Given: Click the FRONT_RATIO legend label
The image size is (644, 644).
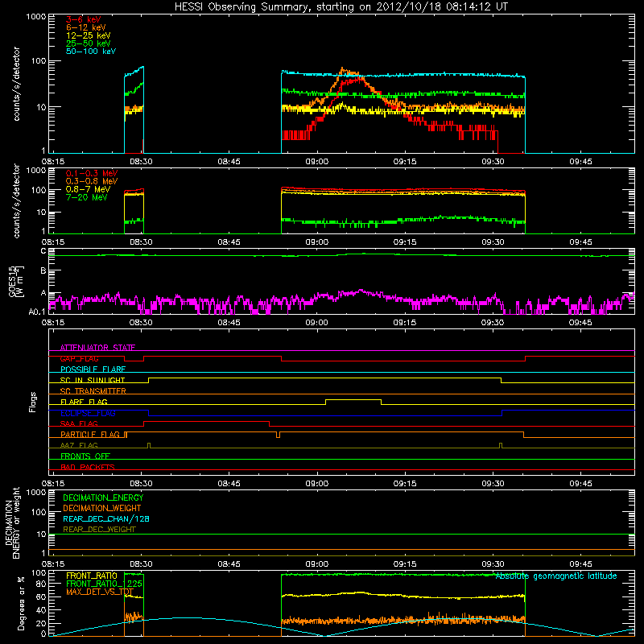Looking at the screenshot, I should pos(92,576).
